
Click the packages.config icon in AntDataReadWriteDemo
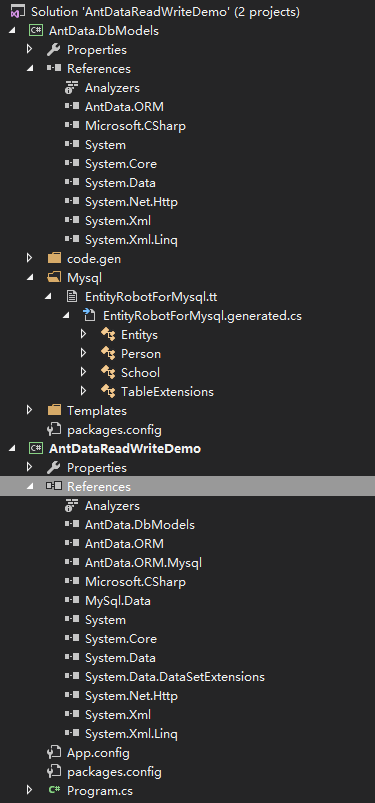point(54,772)
